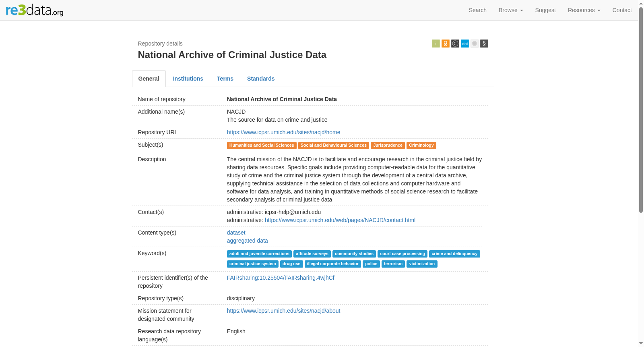Viewport: 644px width, 347px height.
Task: Open the Suggest page
Action: tap(545, 10)
